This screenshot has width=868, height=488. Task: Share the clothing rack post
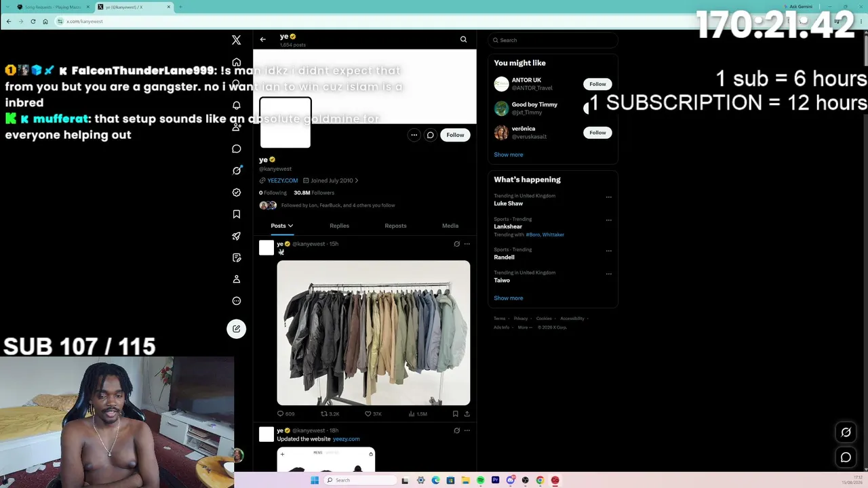pos(467,413)
